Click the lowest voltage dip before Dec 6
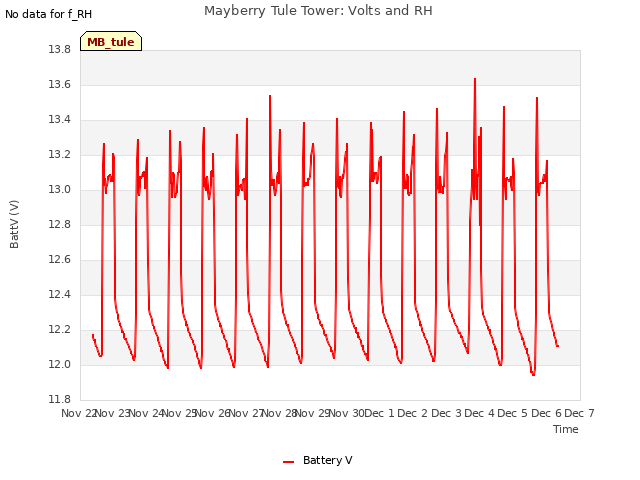The height and width of the screenshot is (480, 640). click(533, 374)
